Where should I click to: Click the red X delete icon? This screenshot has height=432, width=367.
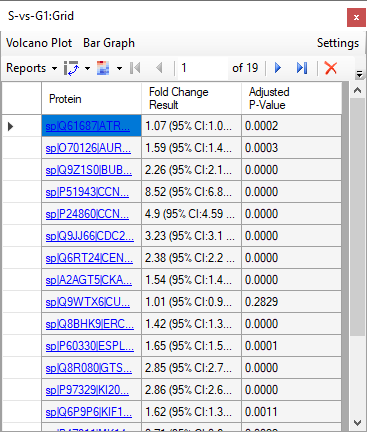[x=331, y=68]
